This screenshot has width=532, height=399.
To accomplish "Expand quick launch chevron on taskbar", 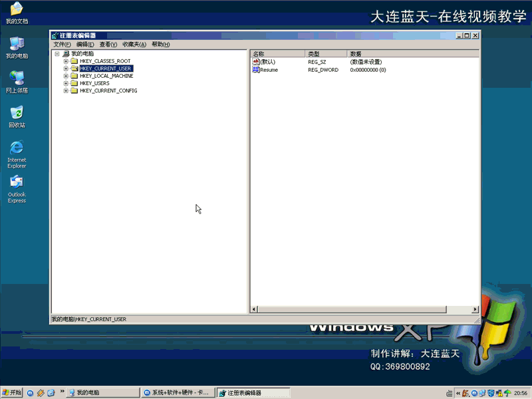I will pyautogui.click(x=62, y=391).
